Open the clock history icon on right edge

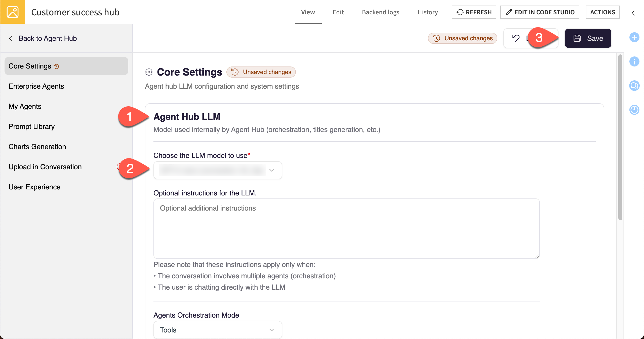(x=634, y=110)
